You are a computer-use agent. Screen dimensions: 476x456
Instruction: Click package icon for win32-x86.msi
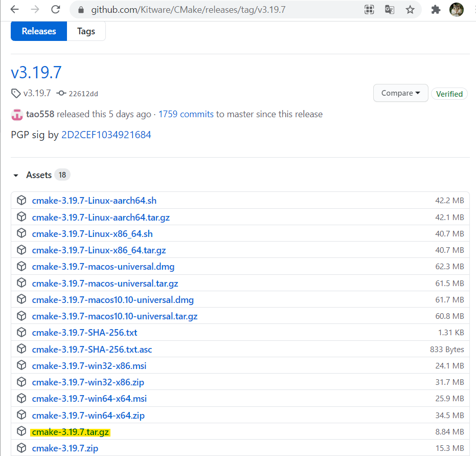(x=21, y=365)
